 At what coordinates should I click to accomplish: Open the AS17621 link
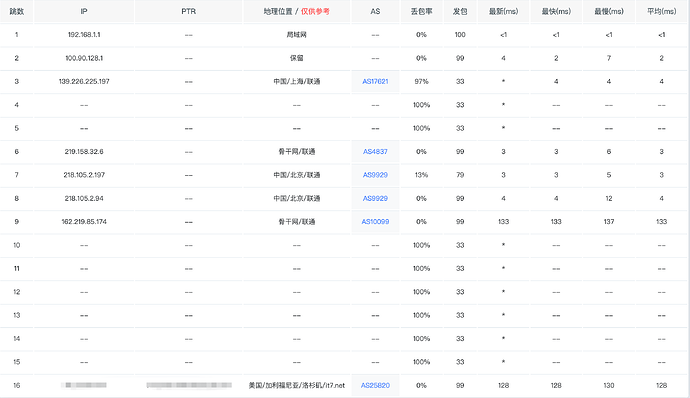[375, 81]
